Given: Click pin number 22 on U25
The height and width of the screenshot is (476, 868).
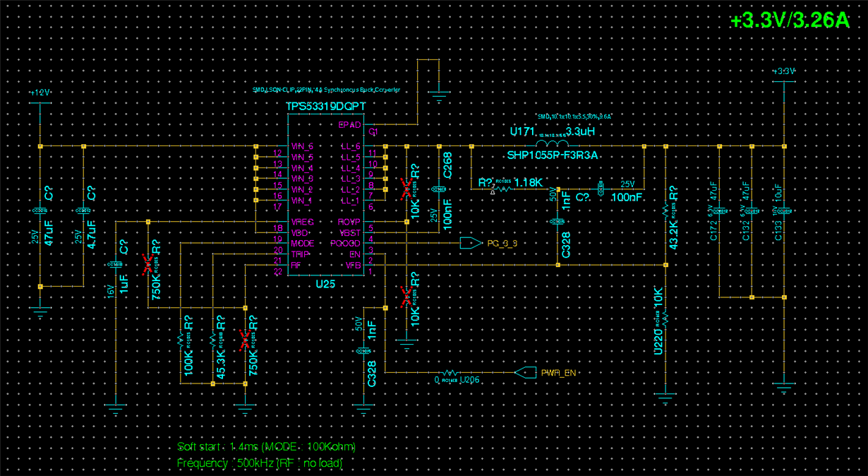Looking at the screenshot, I should tap(277, 272).
